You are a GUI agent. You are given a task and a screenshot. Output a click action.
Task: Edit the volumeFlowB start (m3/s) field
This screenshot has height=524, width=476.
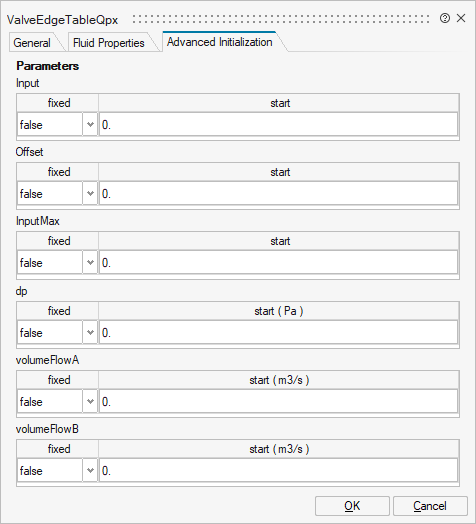pos(278,471)
